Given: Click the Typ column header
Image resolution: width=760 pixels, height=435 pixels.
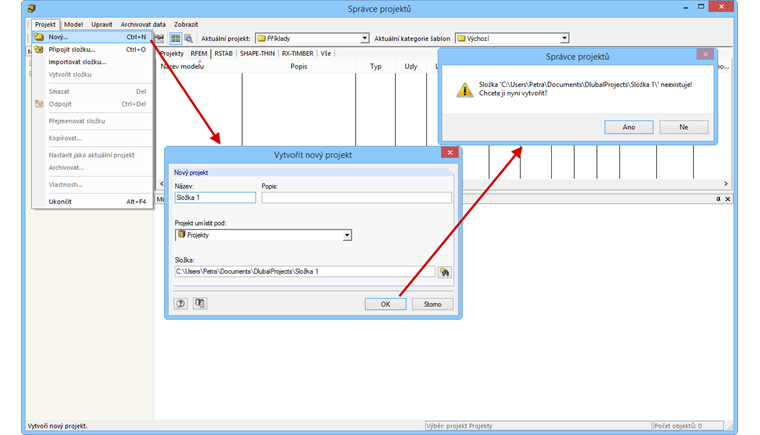Looking at the screenshot, I should 376,66.
